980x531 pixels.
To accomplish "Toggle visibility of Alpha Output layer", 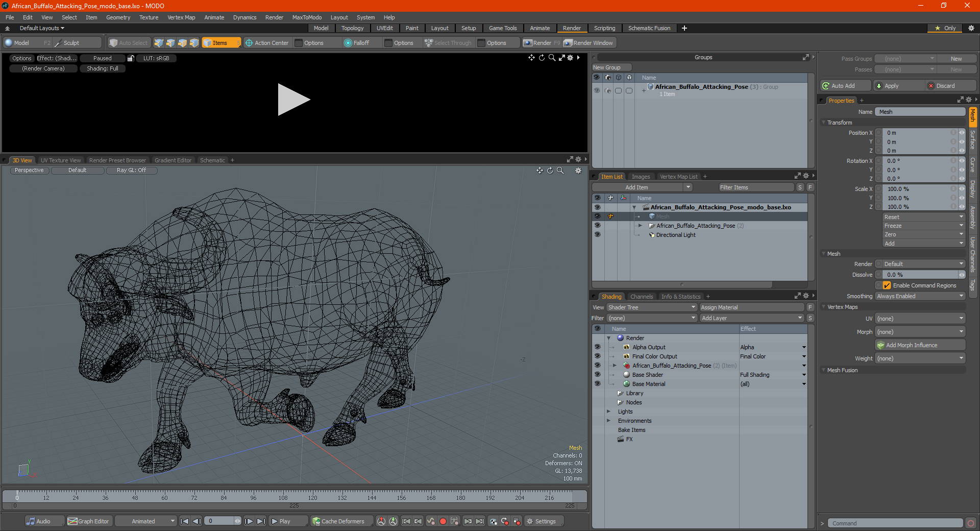I will pos(597,347).
